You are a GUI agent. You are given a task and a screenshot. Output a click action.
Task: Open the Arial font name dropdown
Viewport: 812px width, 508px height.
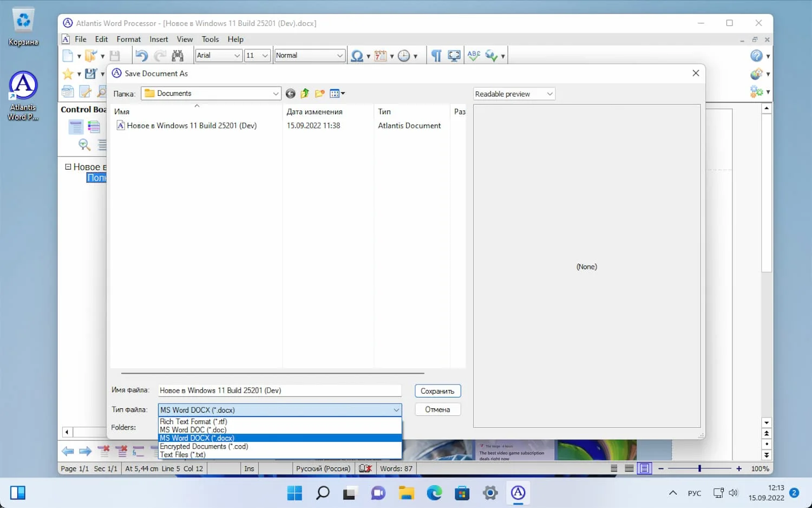237,55
